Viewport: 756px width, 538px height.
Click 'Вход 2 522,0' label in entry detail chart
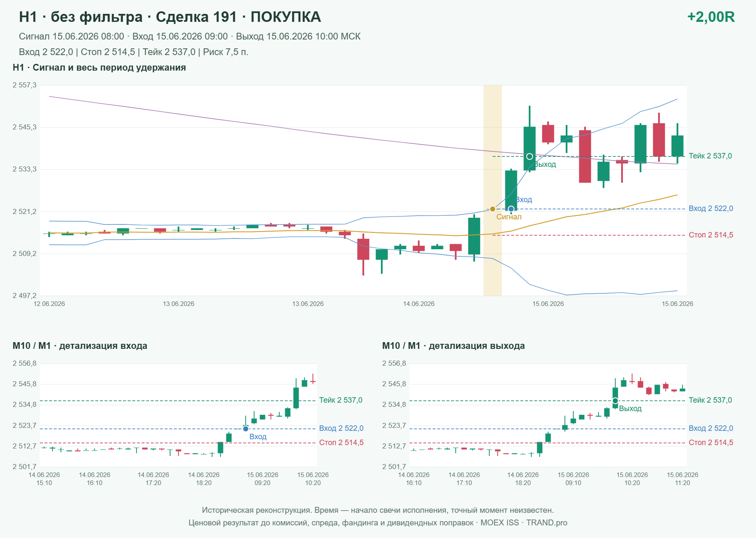coord(341,428)
